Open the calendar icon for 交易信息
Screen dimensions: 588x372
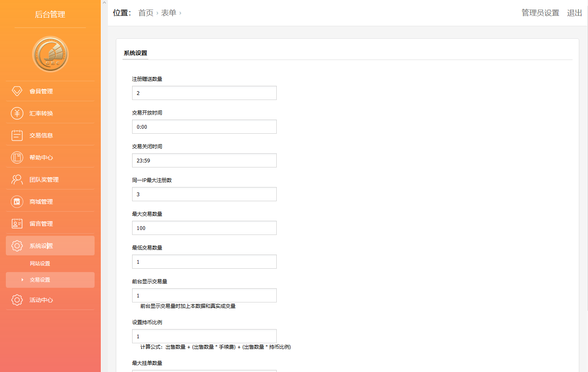point(17,135)
